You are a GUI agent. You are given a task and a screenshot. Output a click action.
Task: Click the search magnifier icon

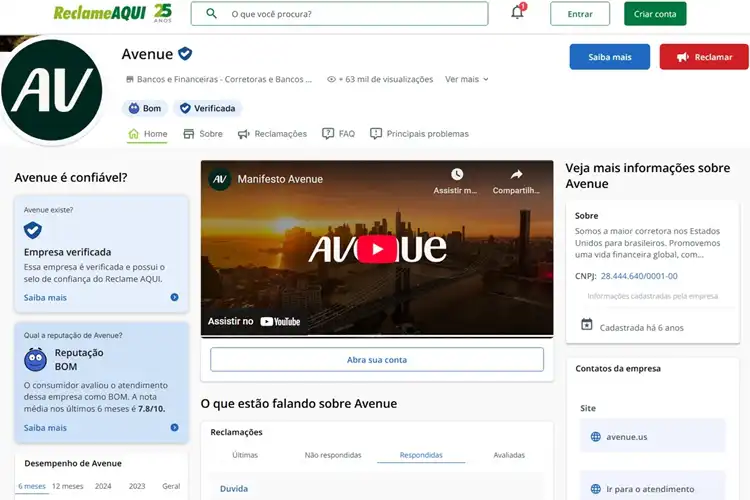(211, 13)
